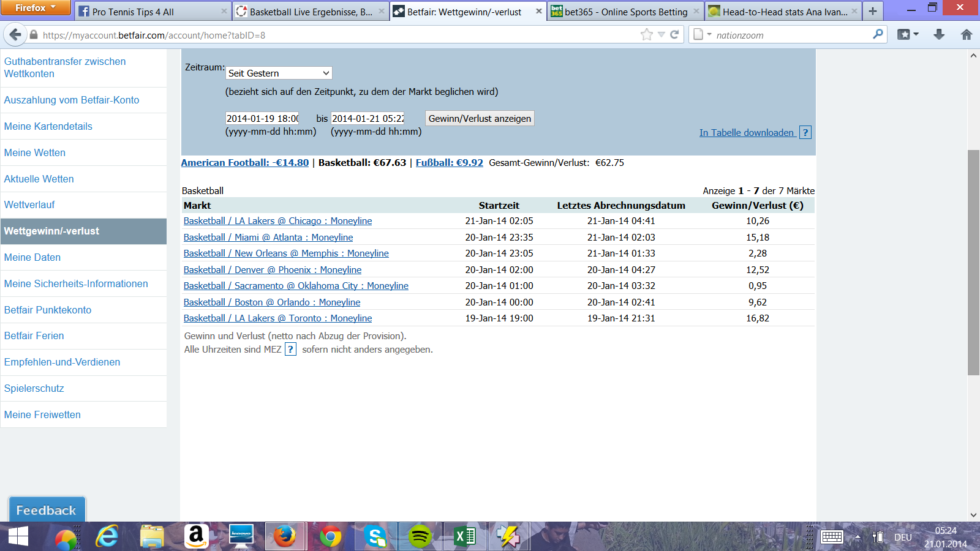
Task: Open Wettverlauf in the sidebar
Action: [83, 204]
